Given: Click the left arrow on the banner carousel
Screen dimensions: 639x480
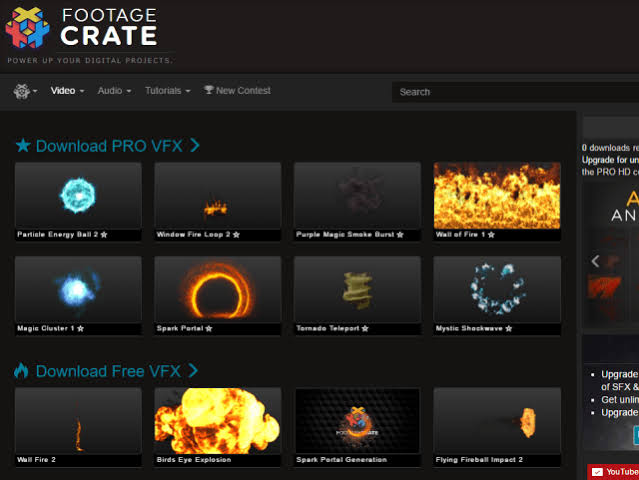Looking at the screenshot, I should (x=596, y=261).
